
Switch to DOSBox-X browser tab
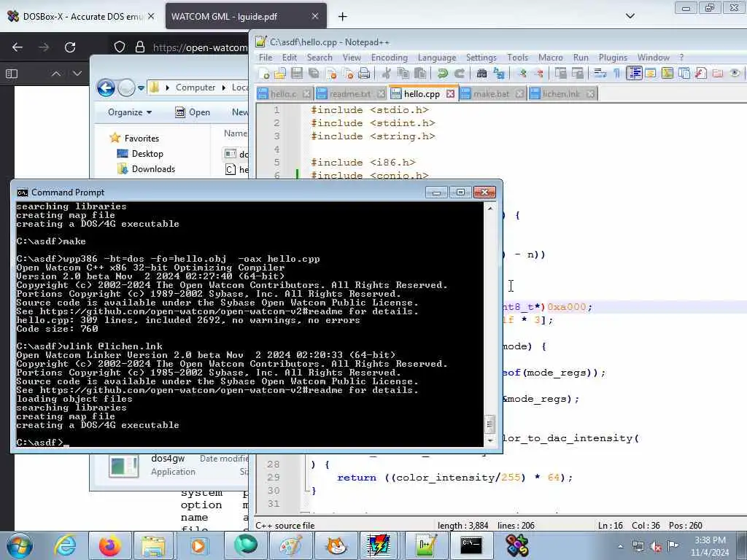(82, 16)
